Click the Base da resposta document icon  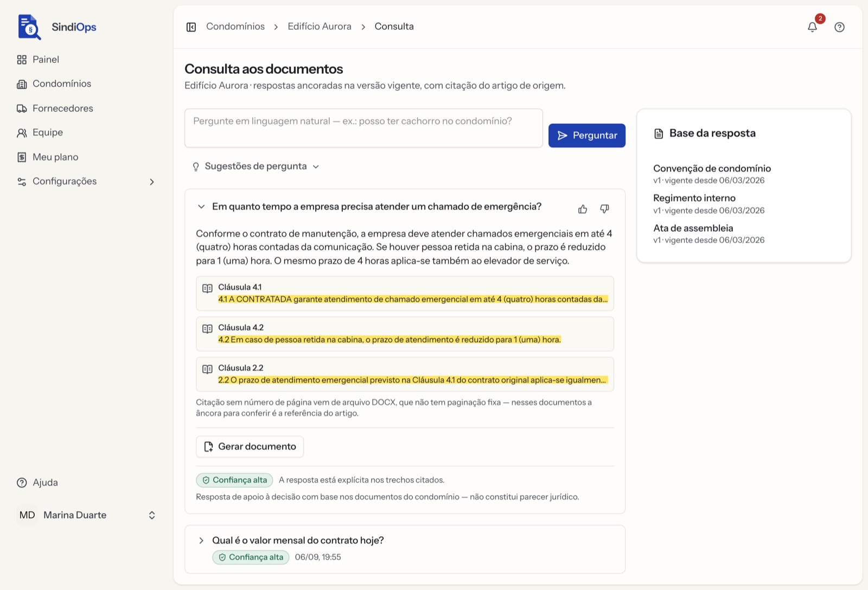[x=659, y=134]
